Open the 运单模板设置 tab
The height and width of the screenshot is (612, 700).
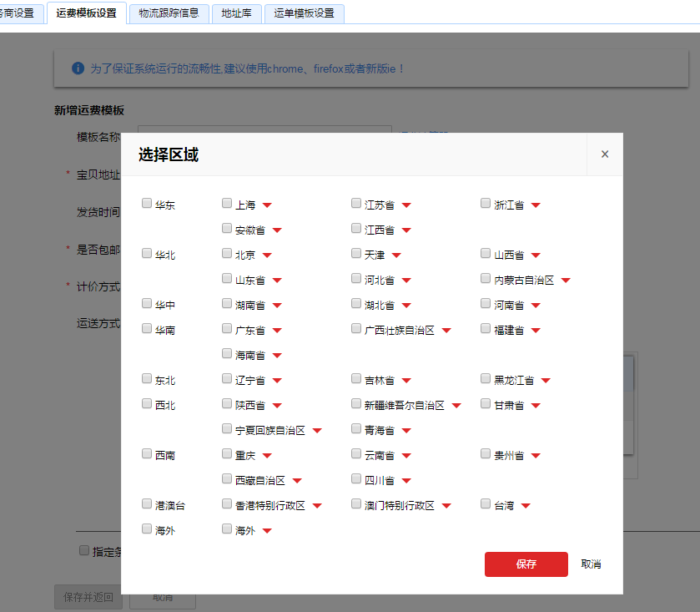(x=304, y=13)
